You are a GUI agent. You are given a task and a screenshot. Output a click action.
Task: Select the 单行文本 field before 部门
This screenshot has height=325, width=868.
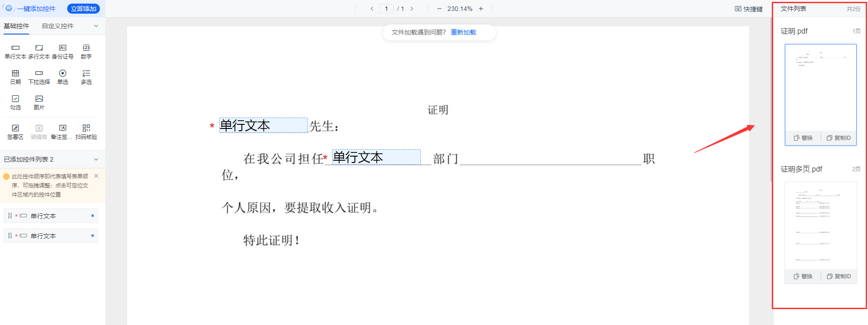376,157
